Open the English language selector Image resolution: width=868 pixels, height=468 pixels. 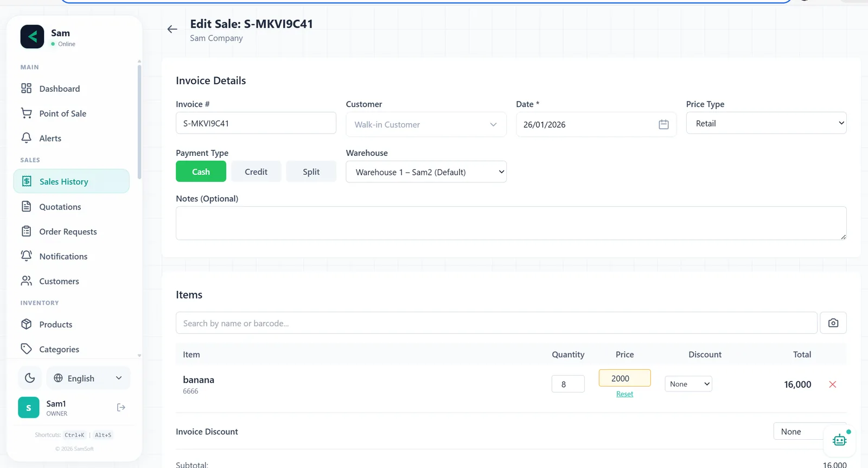[88, 378]
